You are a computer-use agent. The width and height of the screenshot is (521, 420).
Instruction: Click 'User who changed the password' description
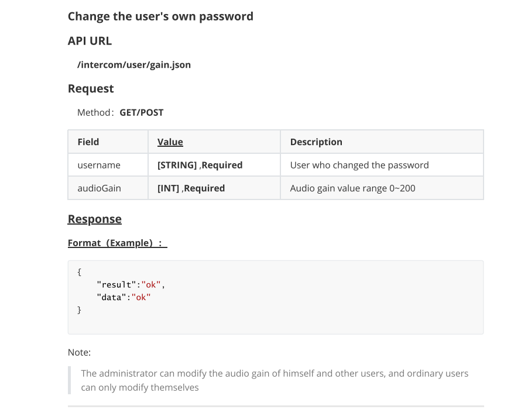point(359,165)
